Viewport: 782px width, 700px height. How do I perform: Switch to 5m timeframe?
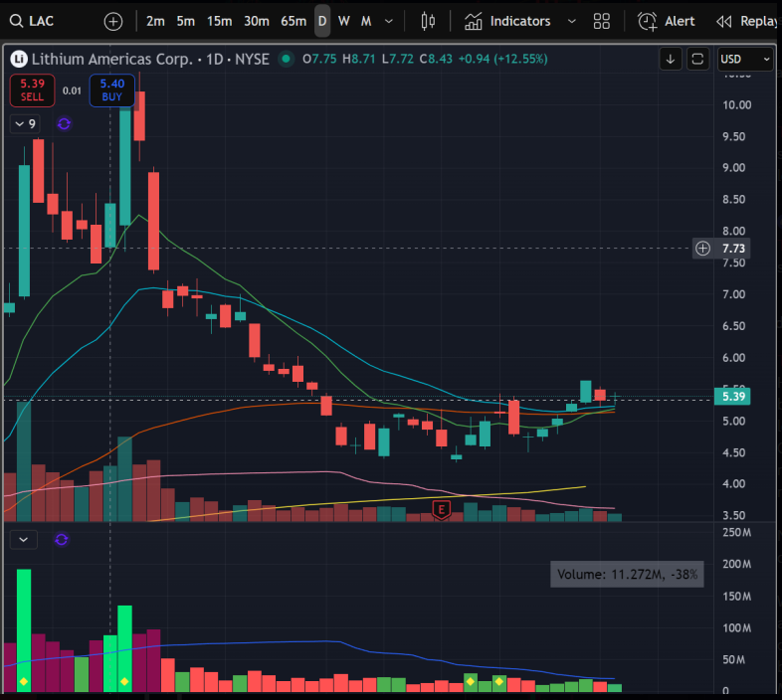(185, 22)
